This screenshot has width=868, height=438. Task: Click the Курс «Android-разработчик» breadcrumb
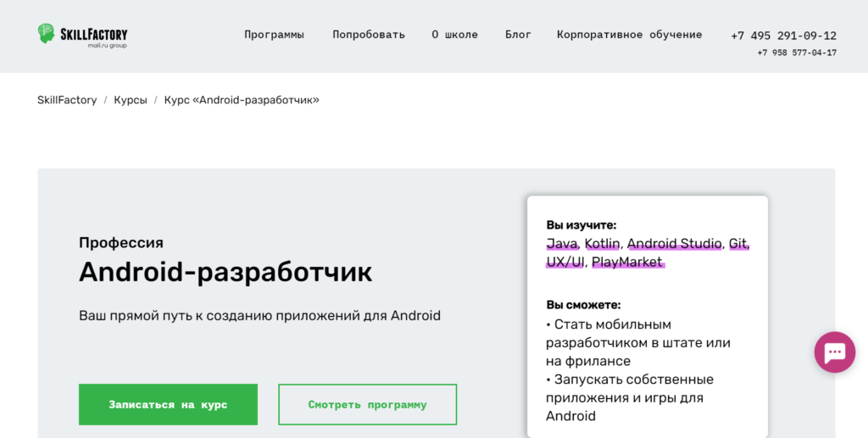pyautogui.click(x=242, y=100)
